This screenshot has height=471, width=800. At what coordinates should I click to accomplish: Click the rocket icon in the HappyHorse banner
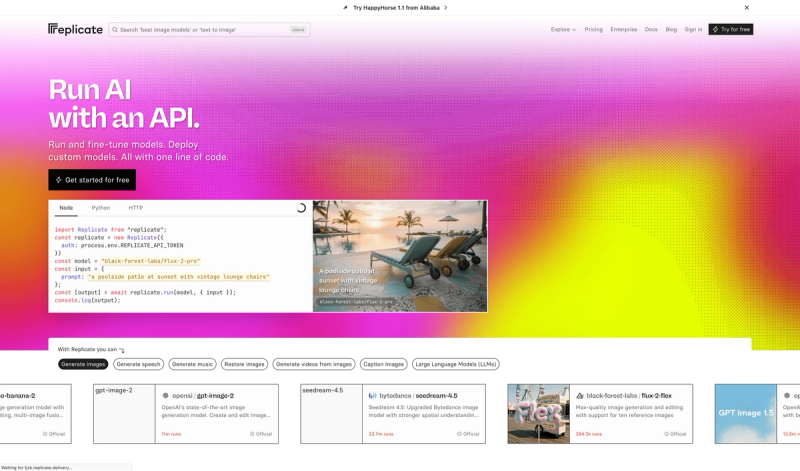[345, 8]
